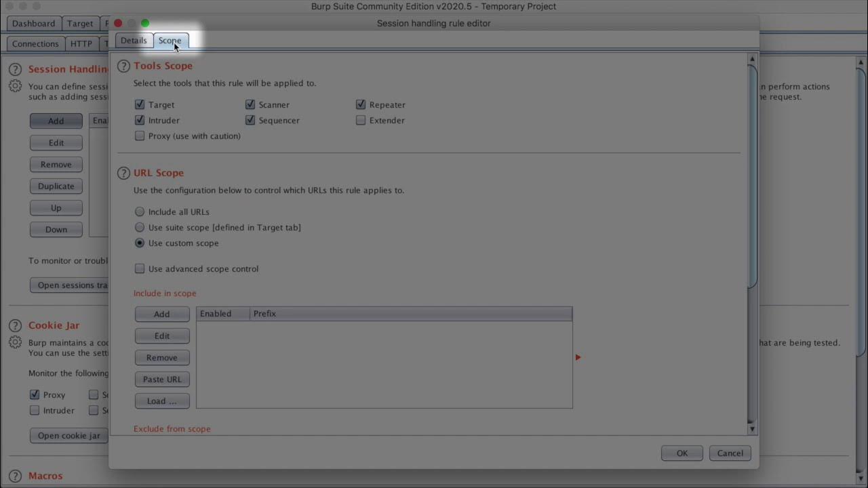Cancel the session handling rule editor

(730, 453)
